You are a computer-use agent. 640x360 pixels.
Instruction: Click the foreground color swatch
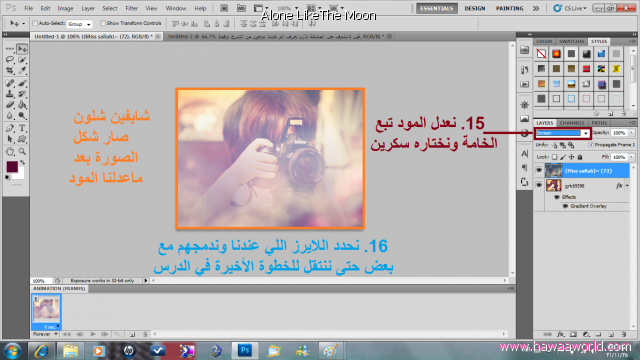[x=12, y=167]
